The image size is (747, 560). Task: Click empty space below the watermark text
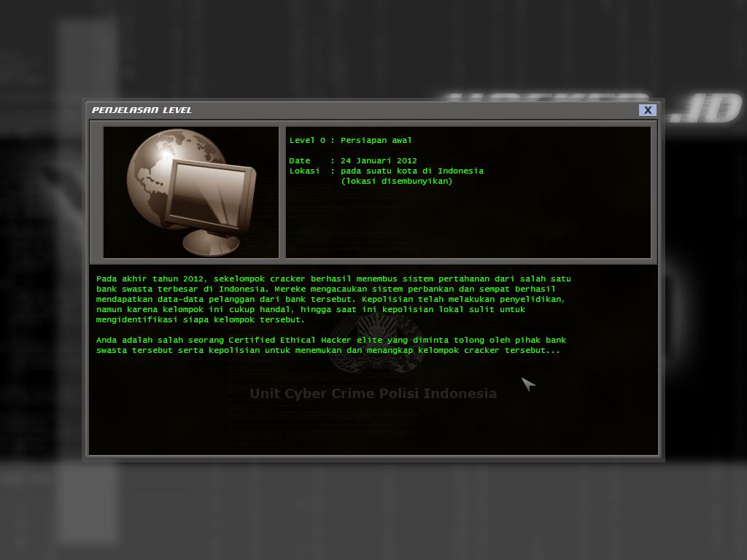pyautogui.click(x=373, y=430)
